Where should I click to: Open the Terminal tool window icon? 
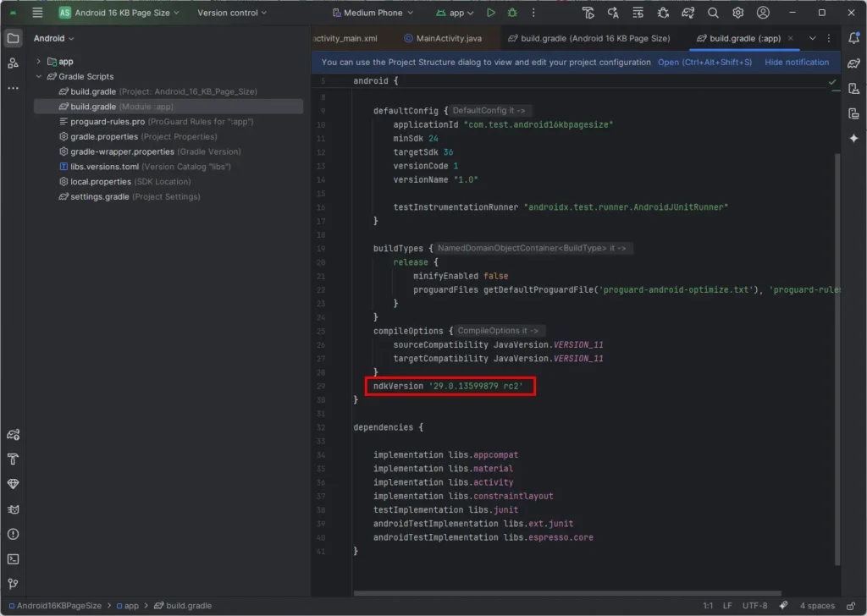point(14,559)
